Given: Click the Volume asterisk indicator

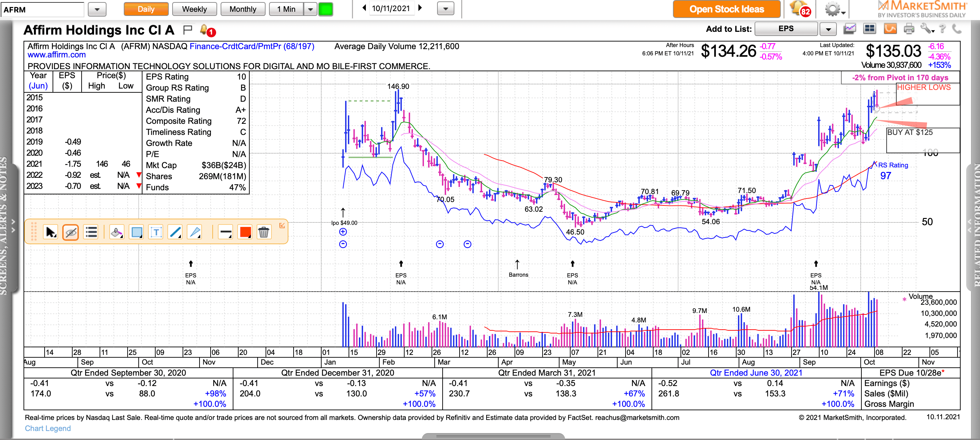Looking at the screenshot, I should coord(904,300).
